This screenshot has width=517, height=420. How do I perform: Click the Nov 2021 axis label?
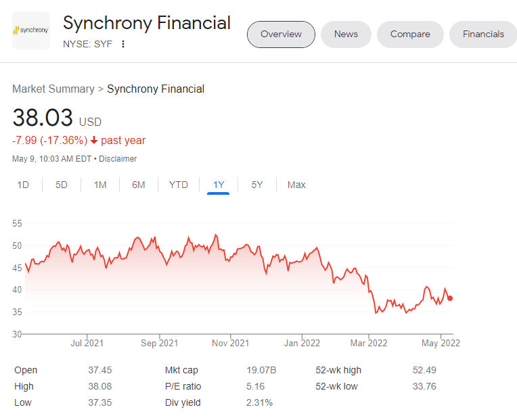point(230,344)
